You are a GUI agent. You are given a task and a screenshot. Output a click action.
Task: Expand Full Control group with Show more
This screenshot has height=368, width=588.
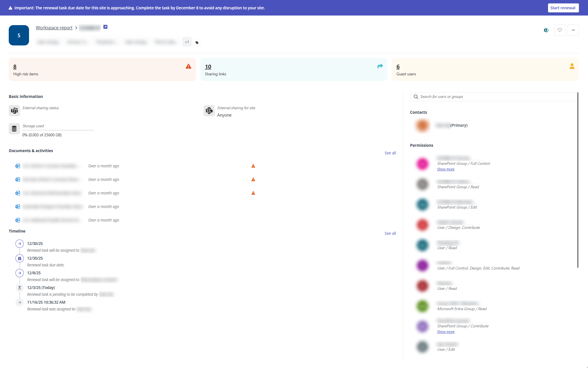click(x=445, y=169)
